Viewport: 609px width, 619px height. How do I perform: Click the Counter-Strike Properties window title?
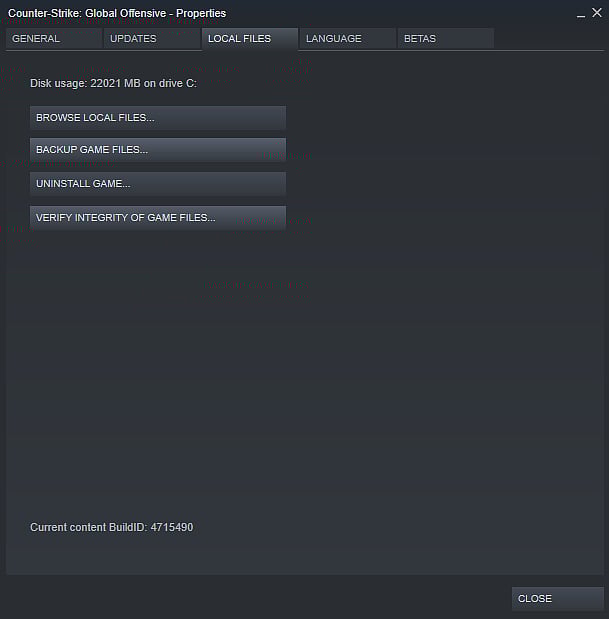coord(117,13)
